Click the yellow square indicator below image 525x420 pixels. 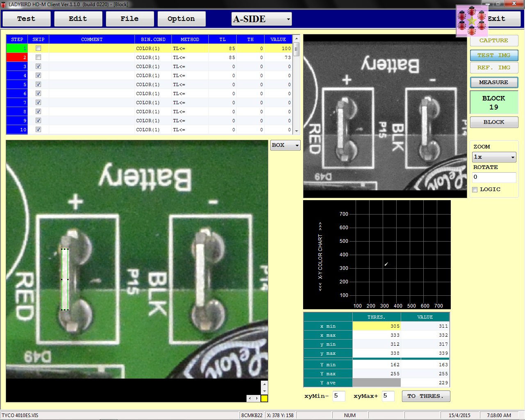pos(265,398)
